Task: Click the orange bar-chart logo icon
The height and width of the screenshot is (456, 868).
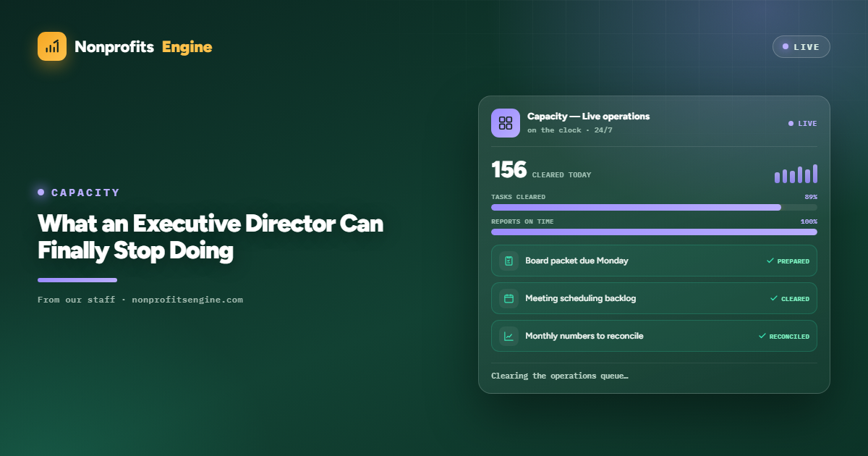Action: pyautogui.click(x=52, y=46)
